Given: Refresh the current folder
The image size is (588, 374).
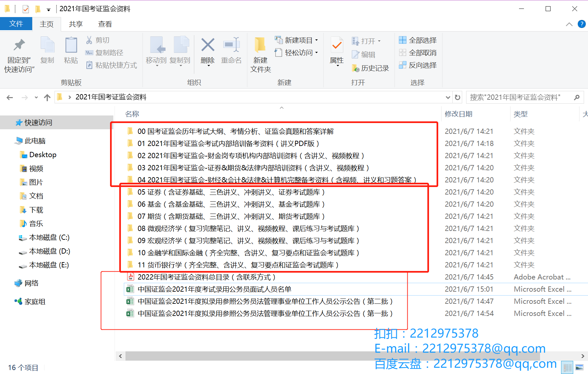Looking at the screenshot, I should 458,97.
